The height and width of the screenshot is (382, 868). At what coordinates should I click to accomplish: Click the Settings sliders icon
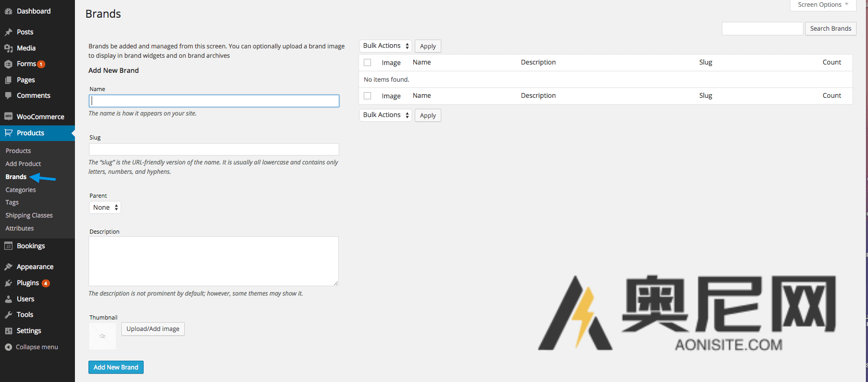pos(8,331)
